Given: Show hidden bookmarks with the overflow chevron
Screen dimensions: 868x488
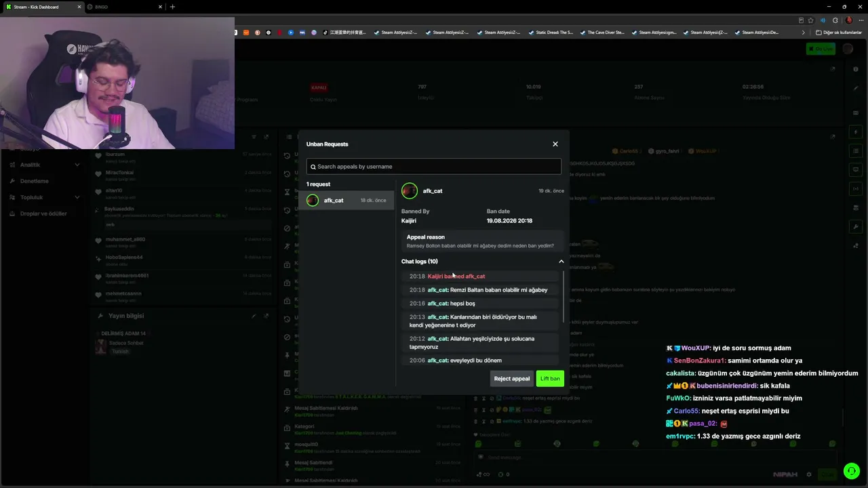Looking at the screenshot, I should tap(804, 33).
